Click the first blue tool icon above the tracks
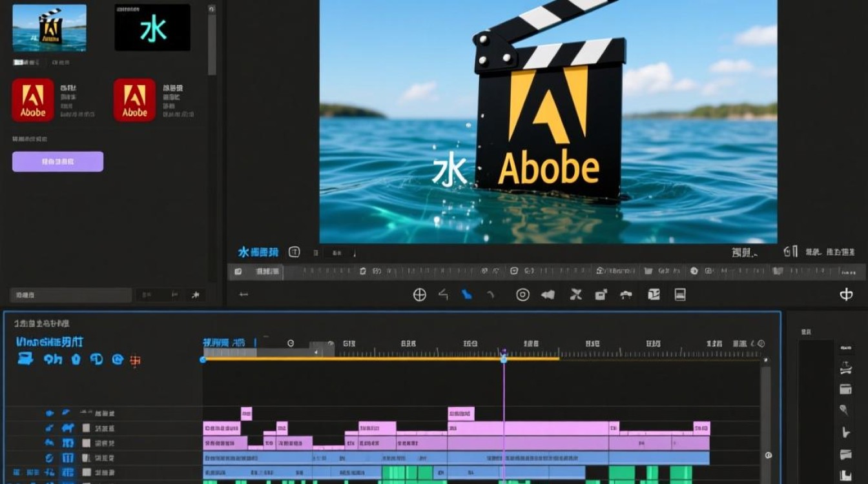868x484 pixels. 25,359
